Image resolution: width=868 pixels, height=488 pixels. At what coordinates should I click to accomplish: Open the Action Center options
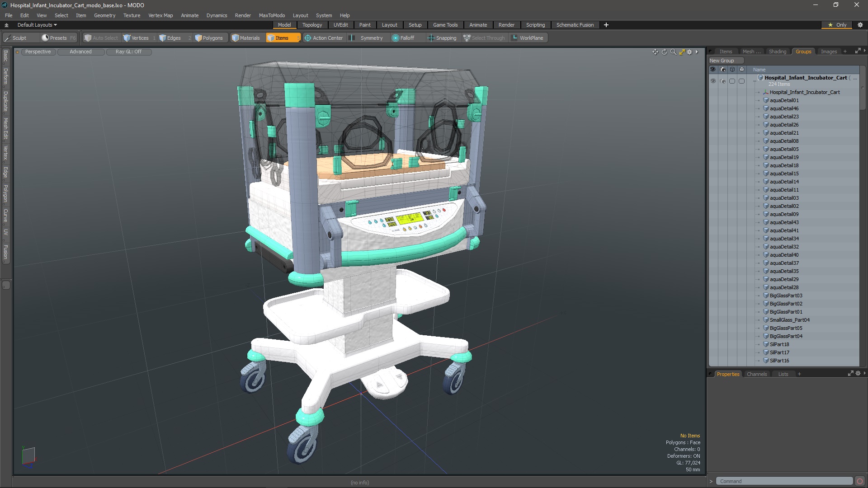pyautogui.click(x=324, y=38)
